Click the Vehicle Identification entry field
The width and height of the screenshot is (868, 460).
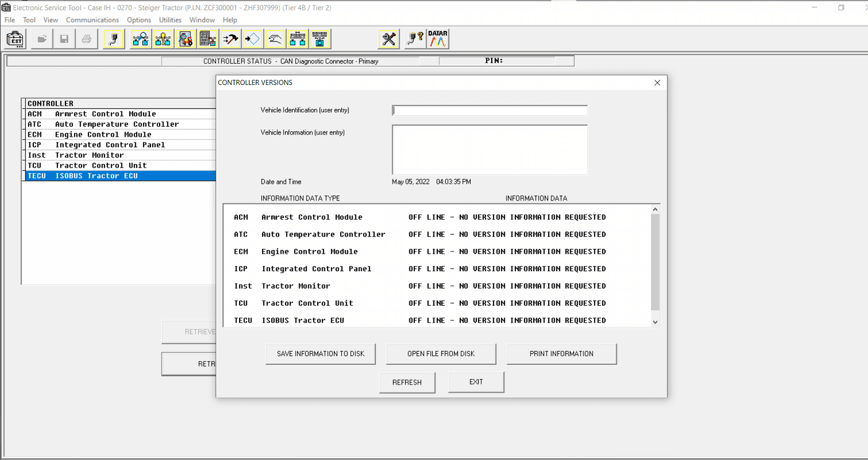coord(489,110)
